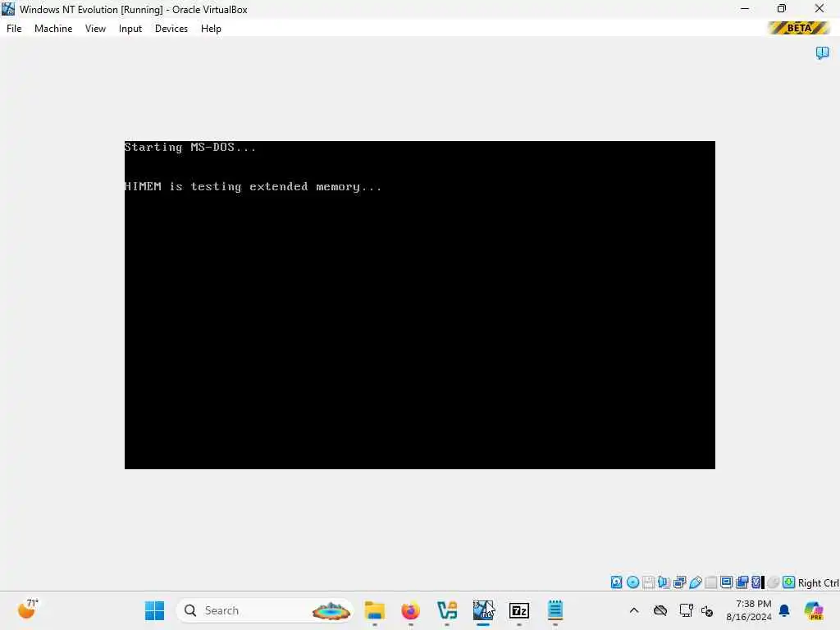840x630 pixels.
Task: Open the Machine menu
Action: (53, 29)
